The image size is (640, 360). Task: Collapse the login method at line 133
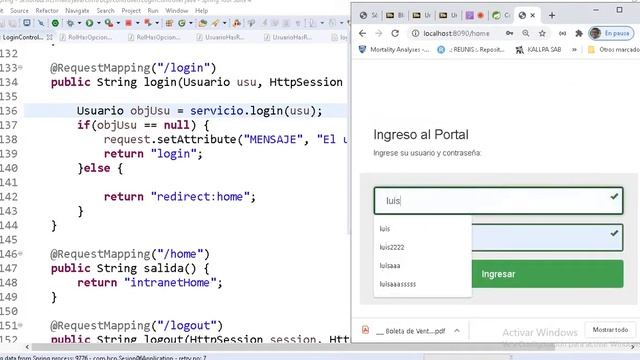pos(20,67)
